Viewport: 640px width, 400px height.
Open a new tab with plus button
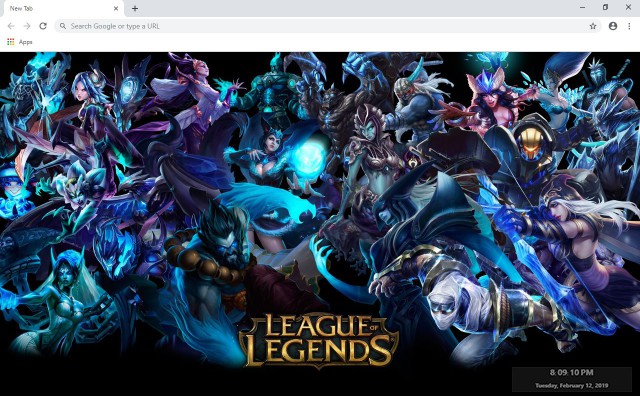click(135, 8)
